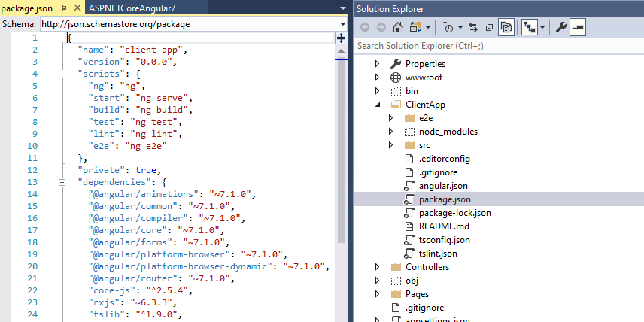644x322 pixels.
Task: Open the Pending Changes Filter dropdown arrow
Action: (x=460, y=28)
